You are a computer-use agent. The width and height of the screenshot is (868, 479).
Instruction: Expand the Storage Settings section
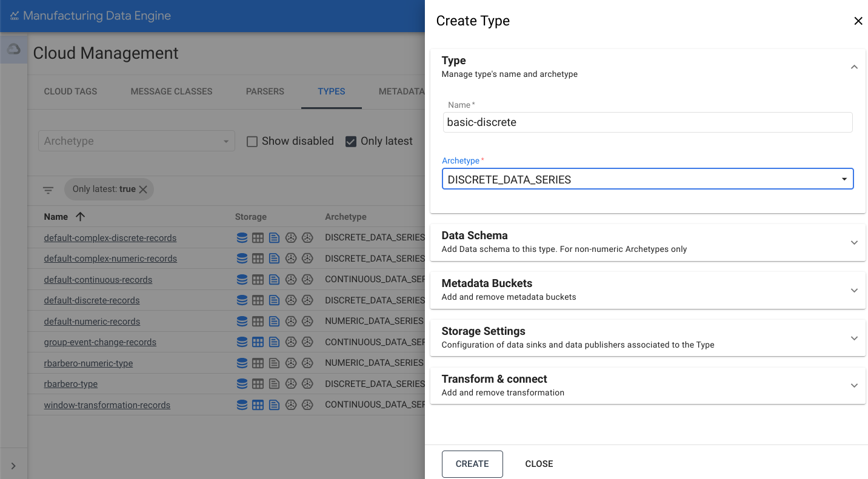coord(647,338)
